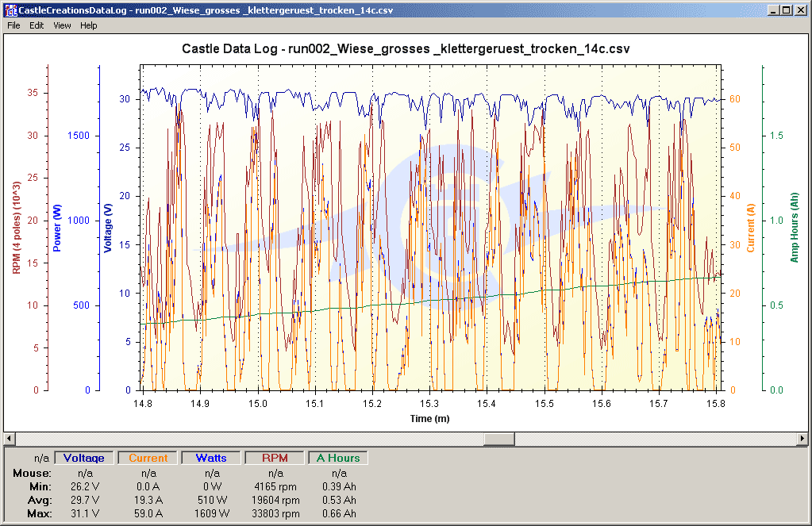The width and height of the screenshot is (812, 526).
Task: Click the min amp hours '0.39 Ah'
Action: tap(339, 486)
